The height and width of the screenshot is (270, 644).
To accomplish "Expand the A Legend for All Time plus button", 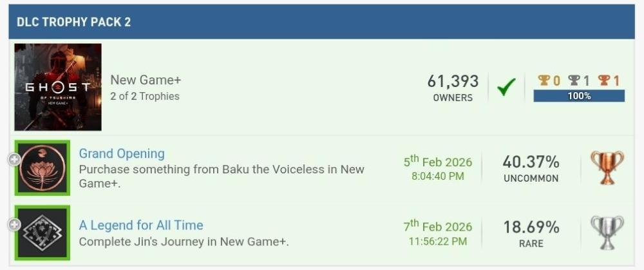I will pyautogui.click(x=14, y=224).
